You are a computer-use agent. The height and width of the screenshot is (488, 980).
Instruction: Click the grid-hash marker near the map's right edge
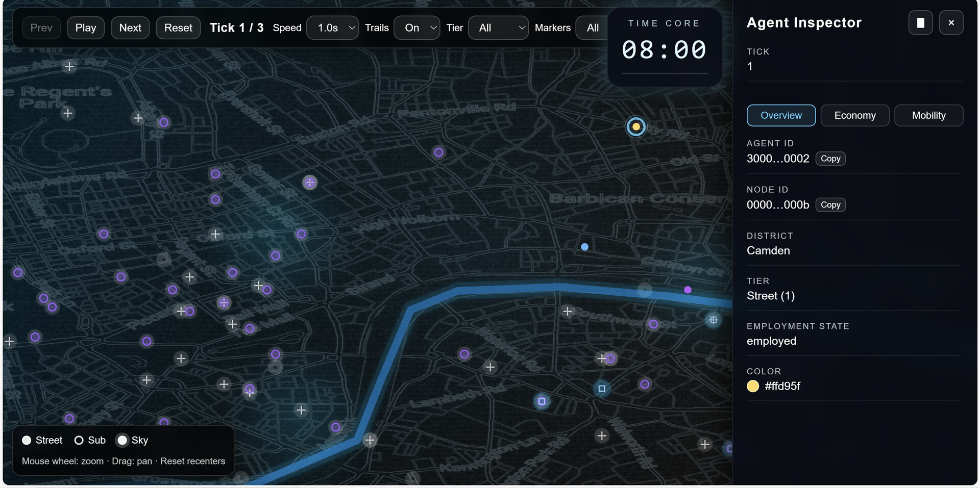tap(714, 320)
